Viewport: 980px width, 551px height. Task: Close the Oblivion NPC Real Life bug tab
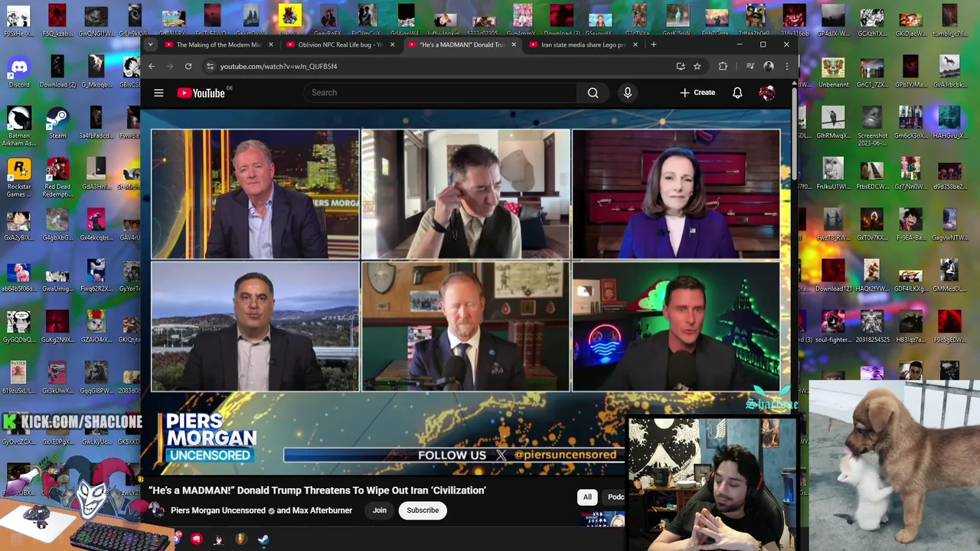392,44
